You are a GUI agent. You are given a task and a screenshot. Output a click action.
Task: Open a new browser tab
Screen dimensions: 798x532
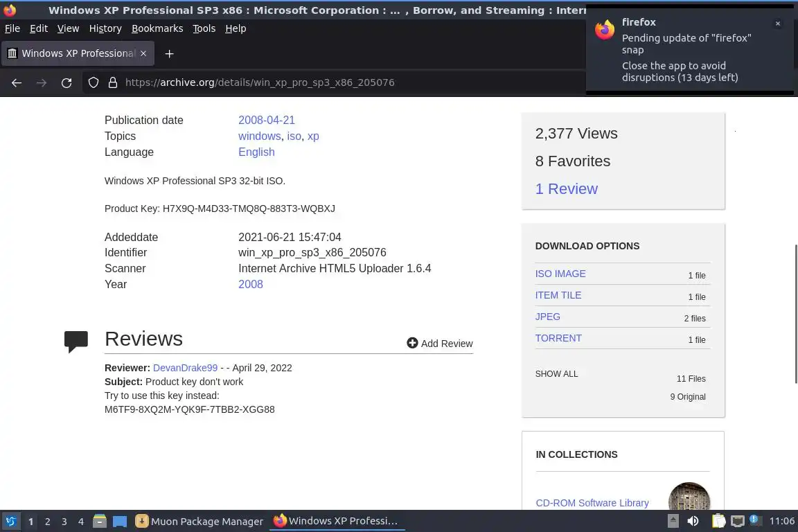(x=170, y=53)
